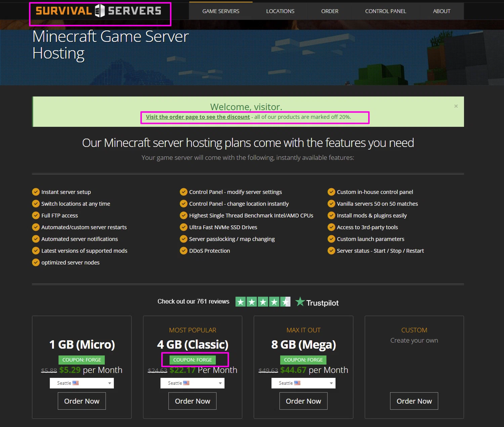Click checkmark beside Install mods & plugins easily
The image size is (504, 427).
331,216
